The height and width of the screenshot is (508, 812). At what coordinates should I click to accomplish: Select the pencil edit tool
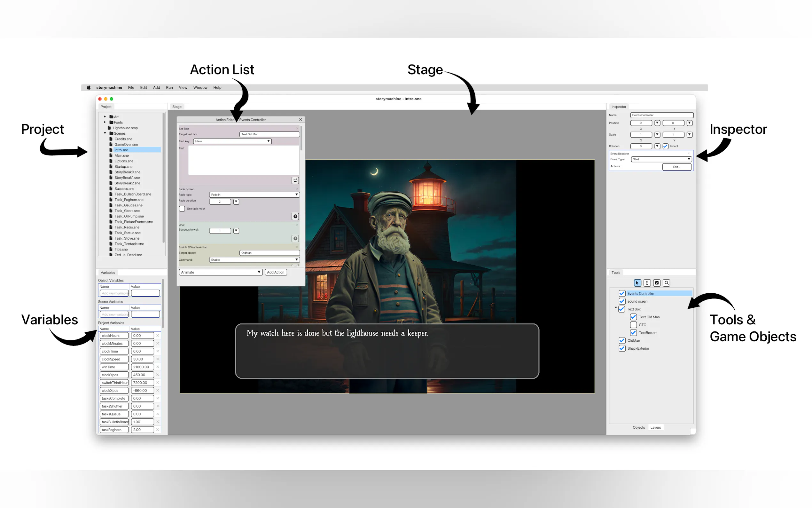657,283
